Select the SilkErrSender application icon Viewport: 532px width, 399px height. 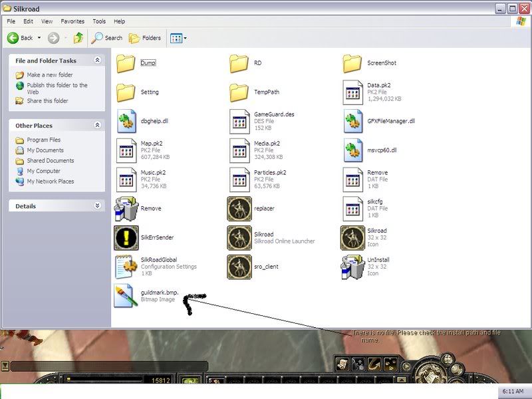point(126,238)
